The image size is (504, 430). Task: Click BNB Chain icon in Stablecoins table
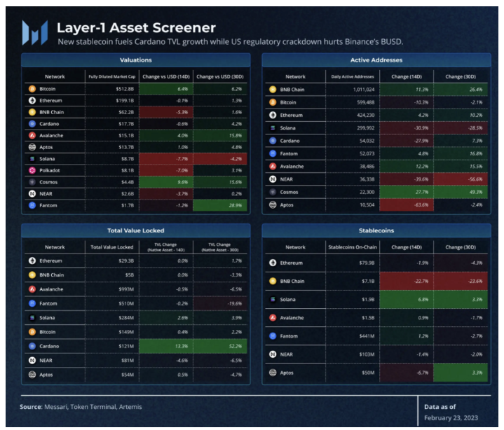[273, 282]
